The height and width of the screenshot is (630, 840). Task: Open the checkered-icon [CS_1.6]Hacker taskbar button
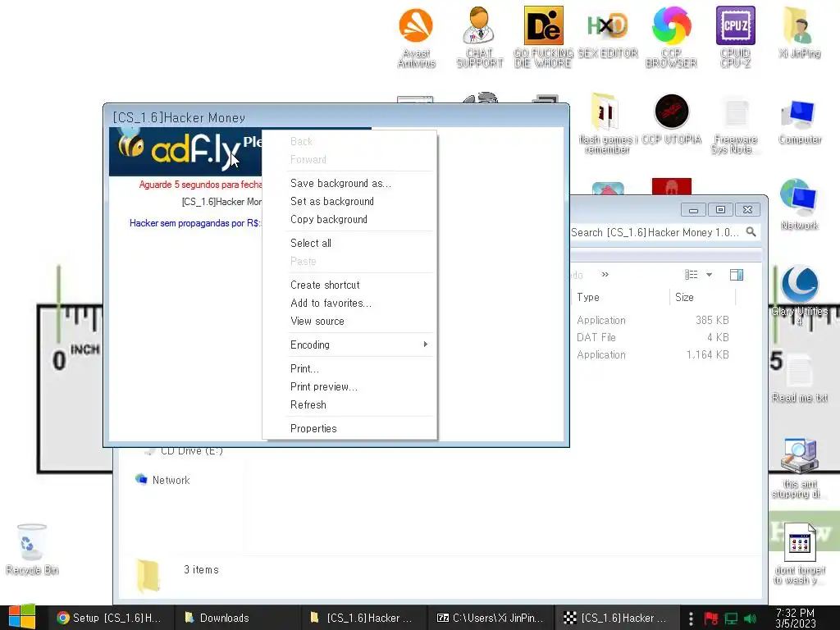(x=617, y=618)
